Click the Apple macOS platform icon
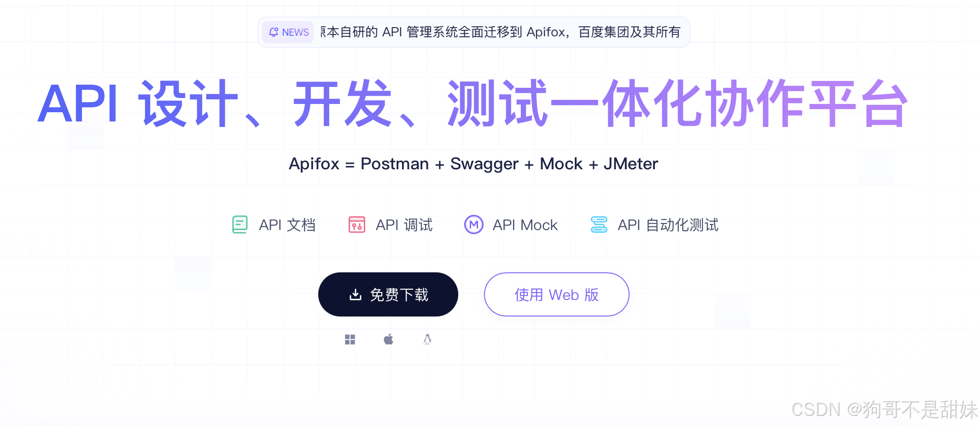The image size is (980, 426). tap(389, 340)
